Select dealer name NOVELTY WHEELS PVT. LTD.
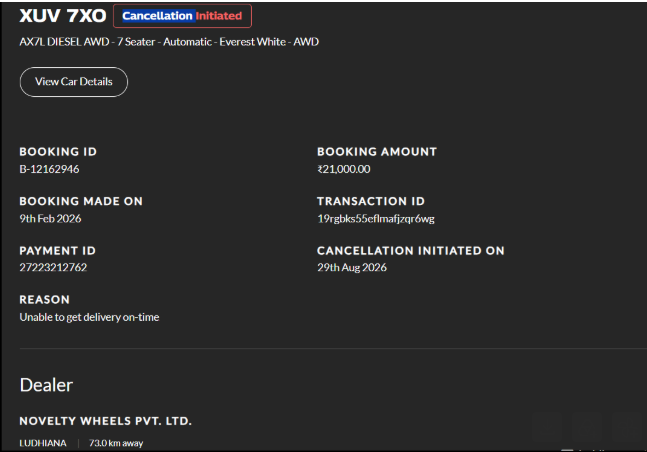 (x=106, y=421)
